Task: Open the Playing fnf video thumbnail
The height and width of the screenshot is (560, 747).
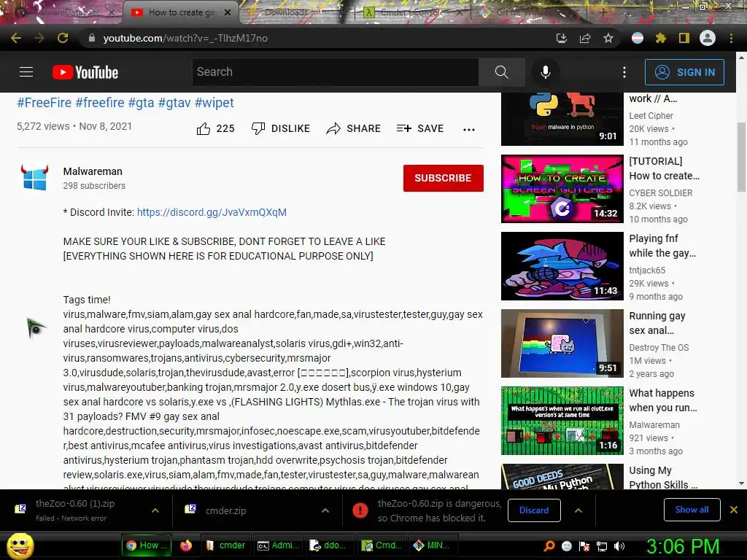Action: click(562, 265)
